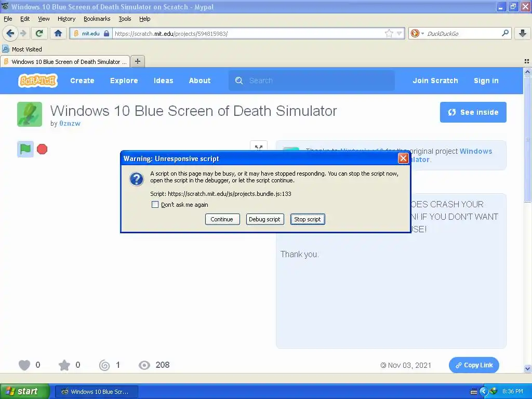Close the Unresponsive script dialog with the X
The height and width of the screenshot is (399, 532).
pyautogui.click(x=403, y=158)
